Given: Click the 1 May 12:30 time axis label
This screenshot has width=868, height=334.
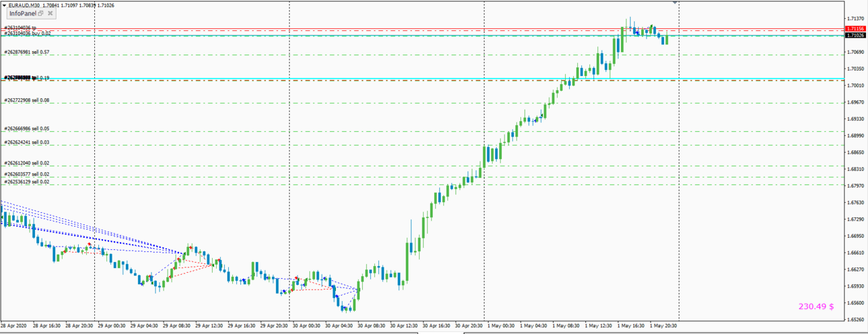Looking at the screenshot, I should pyautogui.click(x=598, y=326).
